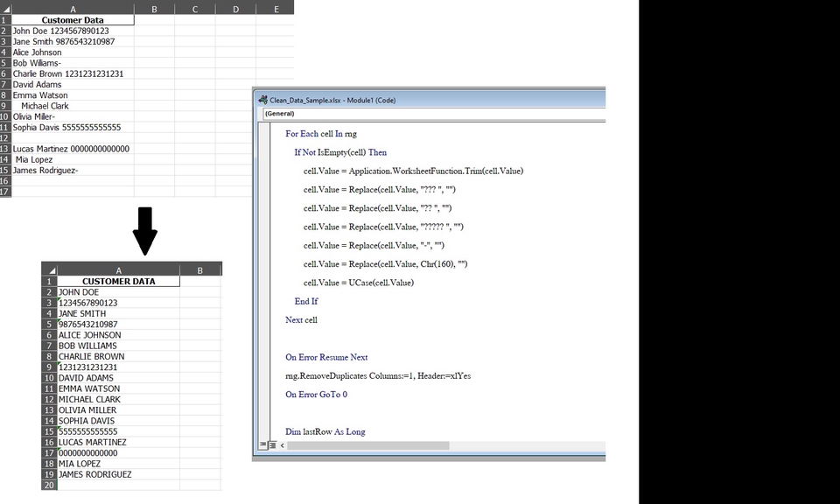The height and width of the screenshot is (504, 840).
Task: Select column A header in the top spreadsheet
Action: click(x=73, y=9)
